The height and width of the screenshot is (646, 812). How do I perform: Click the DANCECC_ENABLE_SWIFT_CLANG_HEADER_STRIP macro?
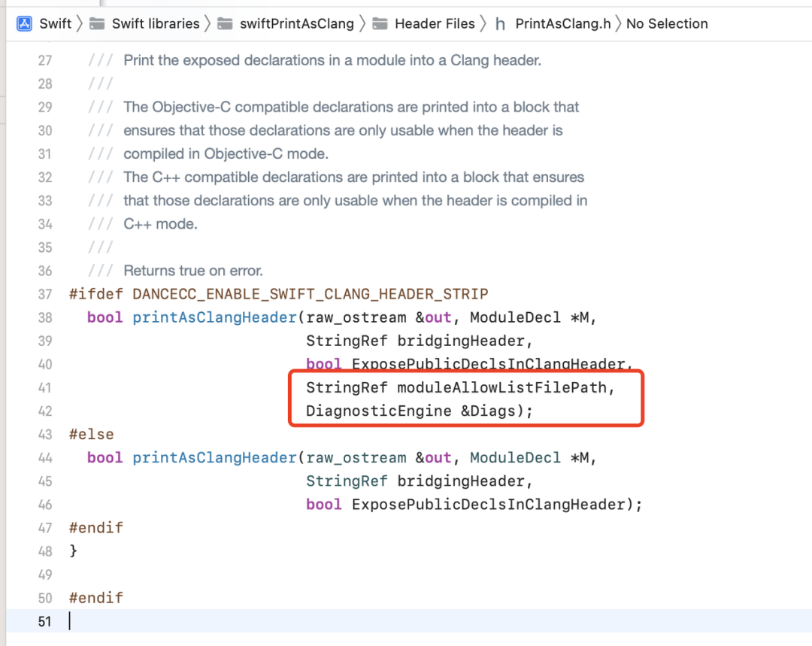click(x=311, y=294)
